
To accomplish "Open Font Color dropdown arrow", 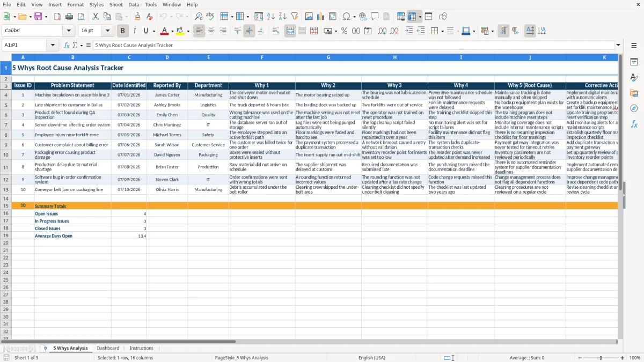I will (172, 31).
